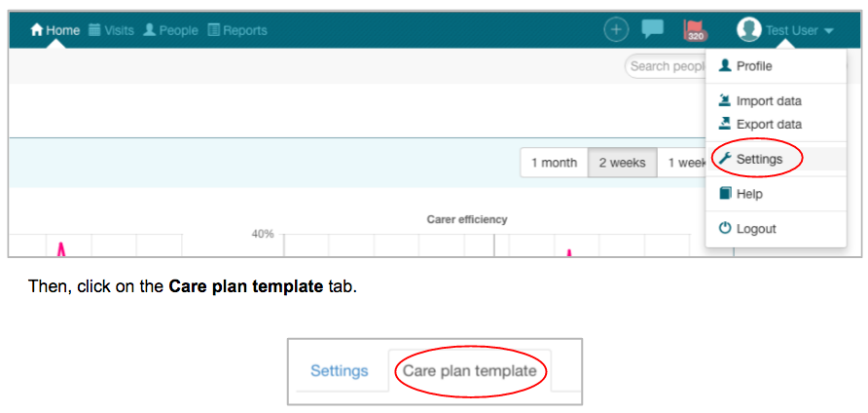Go to the Home navigation tab
Viewport: 868px width, 413px height.
54,30
